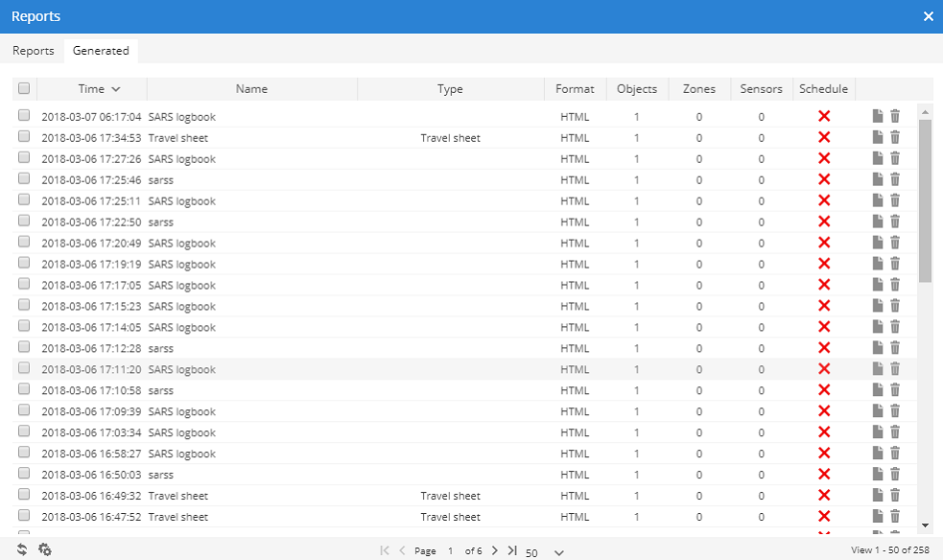This screenshot has width=943, height=560.
Task: Go to the next page of reports
Action: (x=495, y=550)
